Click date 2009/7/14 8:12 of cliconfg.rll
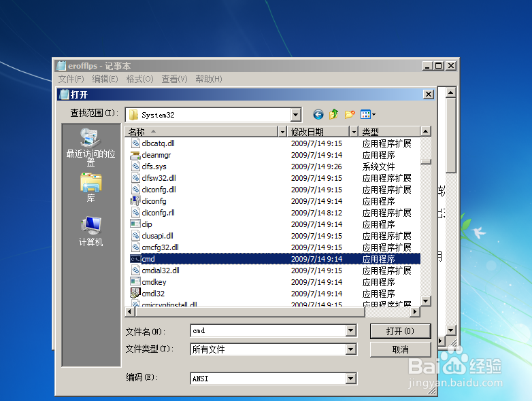This screenshot has height=401, width=532. [316, 213]
